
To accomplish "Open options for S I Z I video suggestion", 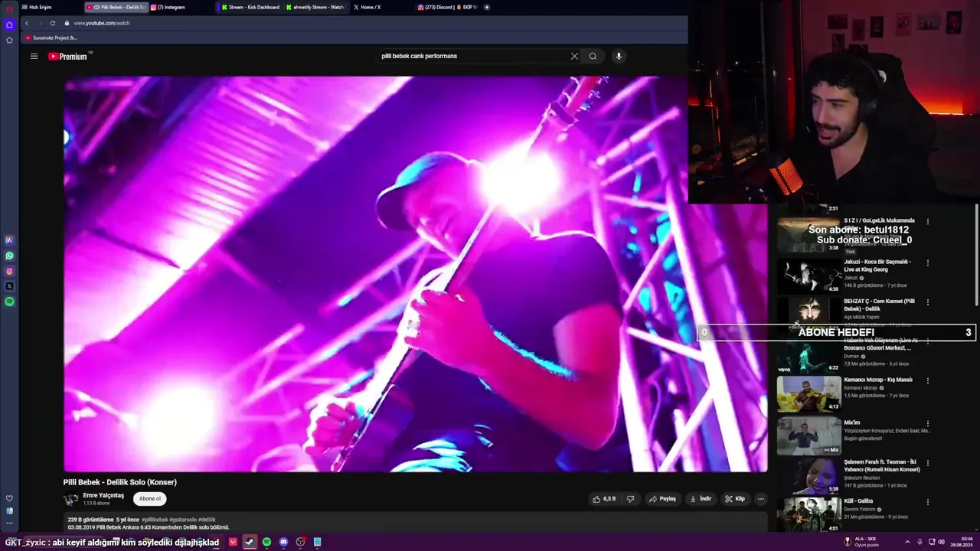I will pyautogui.click(x=927, y=221).
